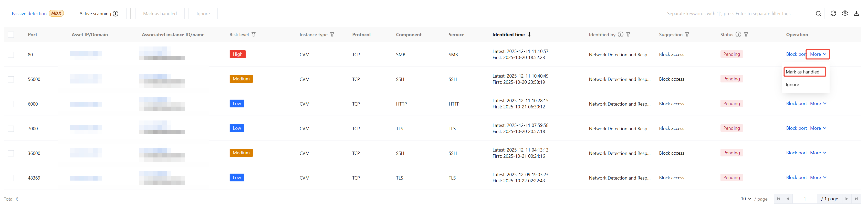Click the Active scanning info icon
The width and height of the screenshot is (868, 206).
tap(116, 14)
